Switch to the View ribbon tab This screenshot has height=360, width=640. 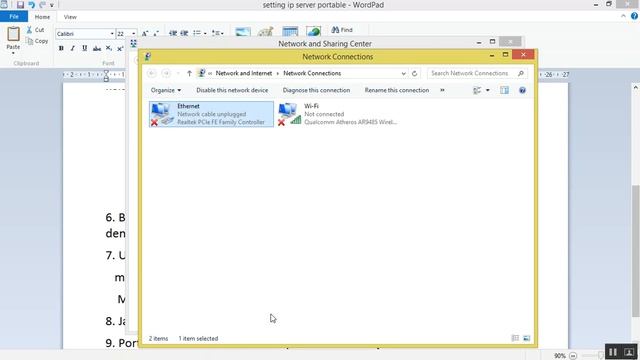[x=70, y=17]
